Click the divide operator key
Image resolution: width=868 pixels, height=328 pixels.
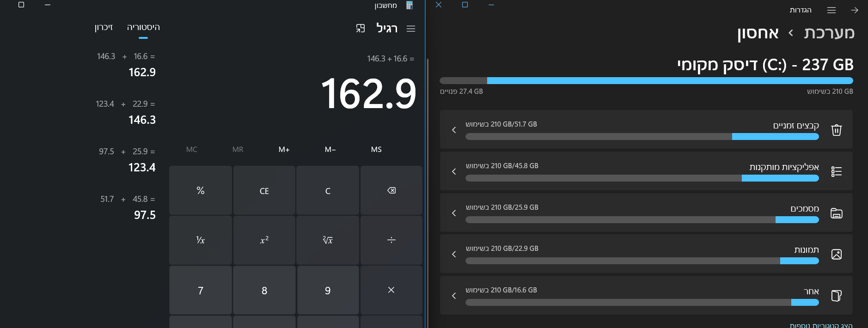coord(391,240)
